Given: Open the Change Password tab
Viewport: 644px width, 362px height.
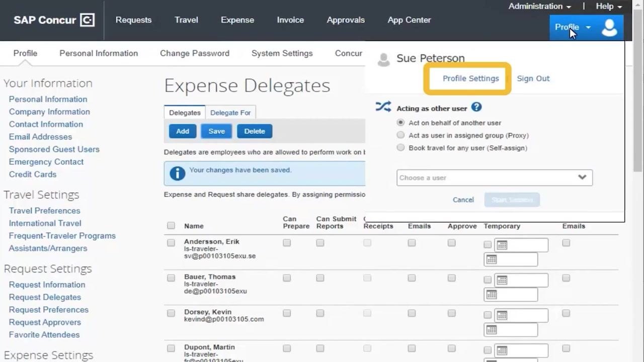Looking at the screenshot, I should point(195,53).
